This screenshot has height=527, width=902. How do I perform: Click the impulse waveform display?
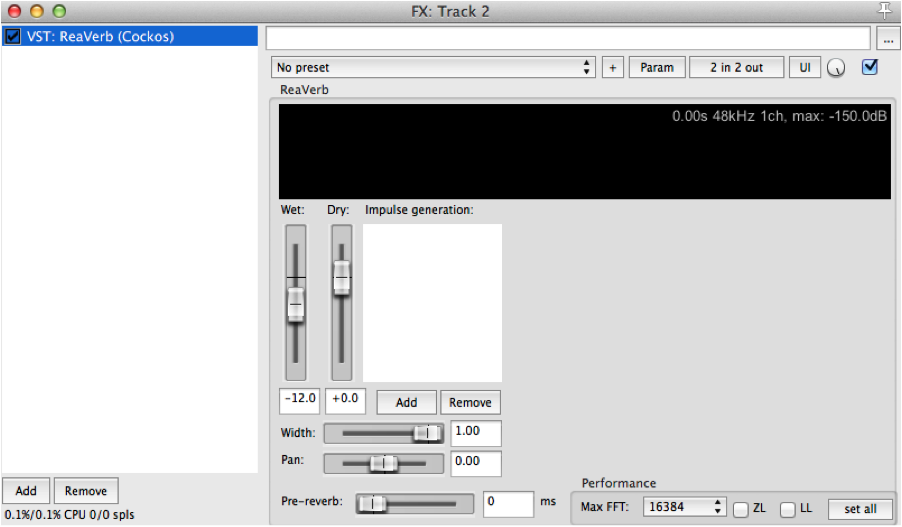point(584,151)
